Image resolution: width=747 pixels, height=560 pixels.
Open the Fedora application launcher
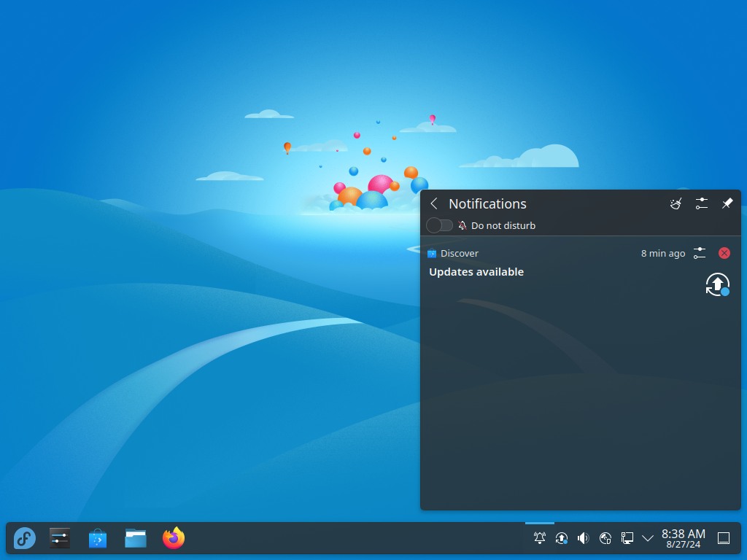point(24,539)
